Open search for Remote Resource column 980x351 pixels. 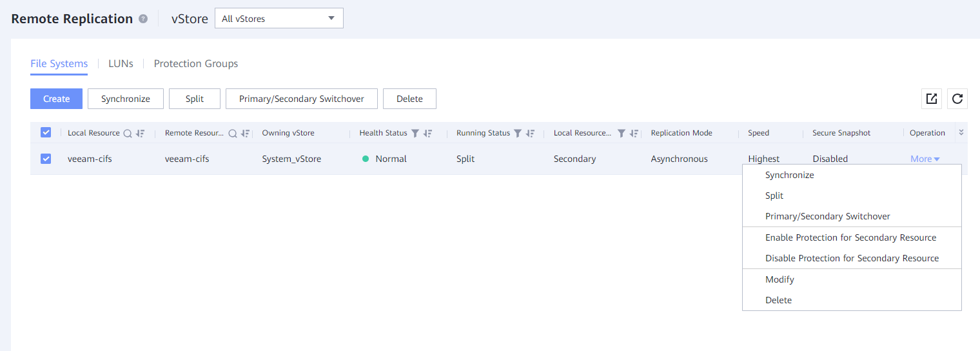pyautogui.click(x=233, y=134)
